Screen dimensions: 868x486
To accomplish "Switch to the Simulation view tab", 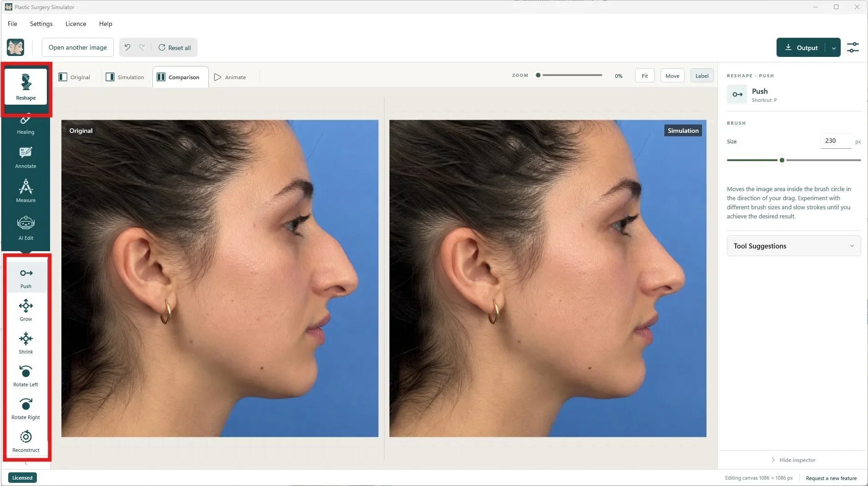I will pos(125,77).
